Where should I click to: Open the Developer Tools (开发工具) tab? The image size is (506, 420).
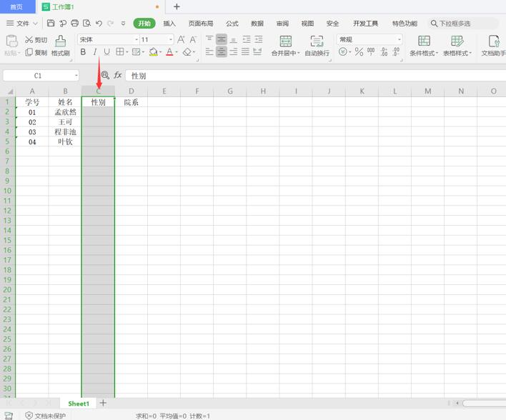[x=365, y=24]
